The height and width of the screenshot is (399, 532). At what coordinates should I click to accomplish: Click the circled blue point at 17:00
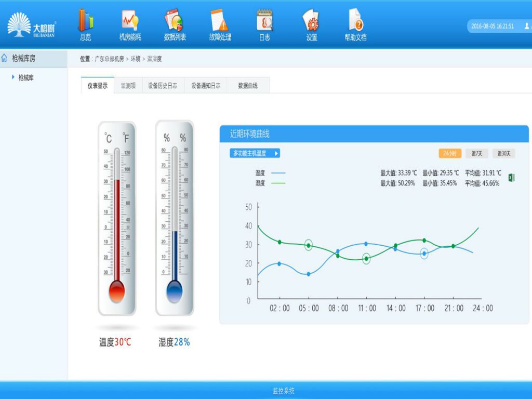coord(424,254)
